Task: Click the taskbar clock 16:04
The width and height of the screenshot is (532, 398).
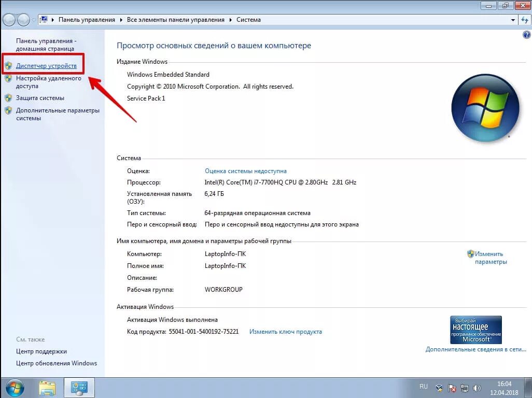Action: pyautogui.click(x=504, y=384)
